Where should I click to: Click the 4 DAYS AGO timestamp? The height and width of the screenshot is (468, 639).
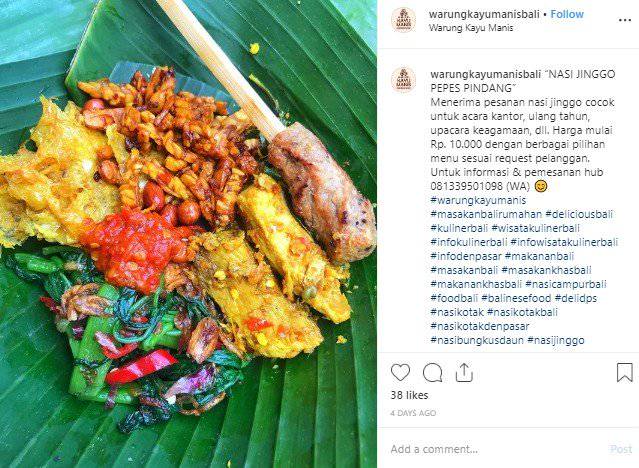(413, 413)
